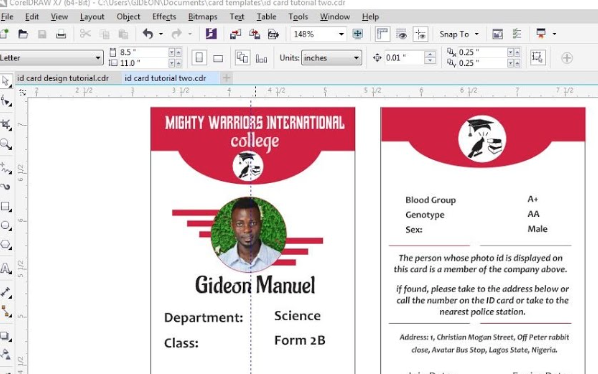Open the Undo history dropdown arrow
Viewport: 598px width, 374px height.
[161, 34]
